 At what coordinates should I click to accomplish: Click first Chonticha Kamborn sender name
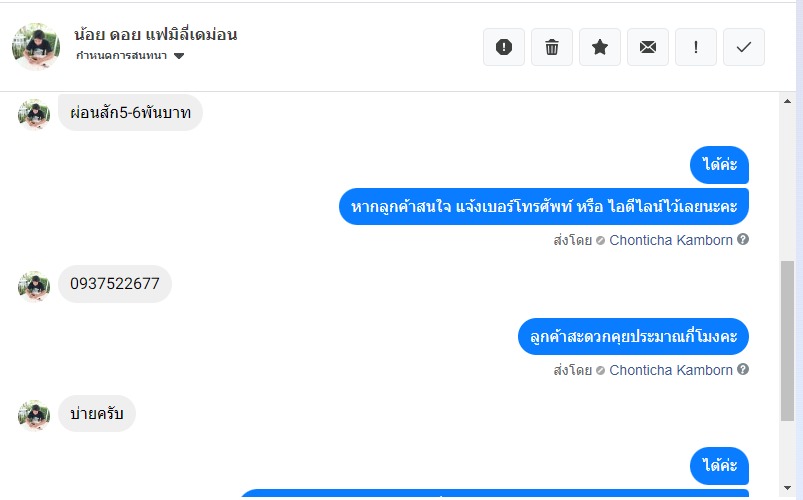[670, 240]
